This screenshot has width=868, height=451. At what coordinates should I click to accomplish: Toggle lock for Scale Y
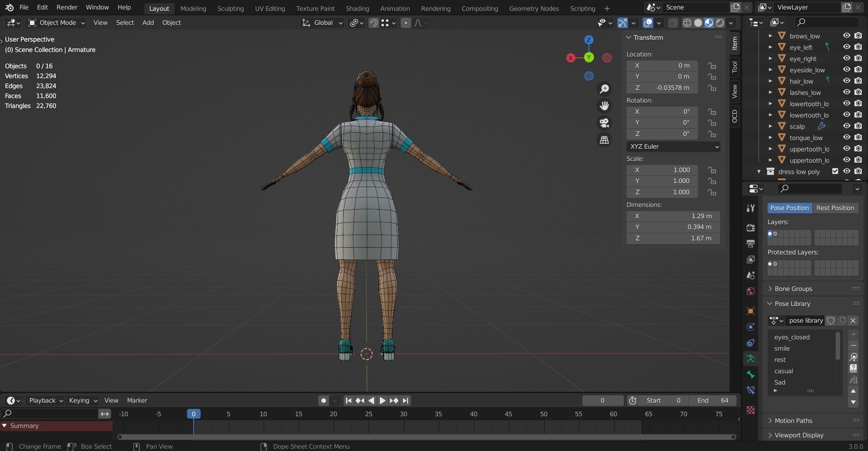click(x=712, y=181)
